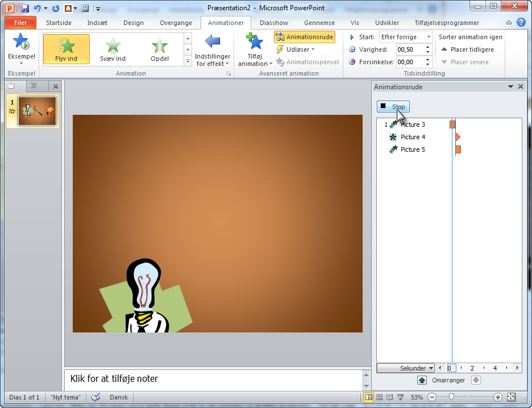The height and width of the screenshot is (408, 532).
Task: Click the zoom slider handle
Action: pos(451,397)
